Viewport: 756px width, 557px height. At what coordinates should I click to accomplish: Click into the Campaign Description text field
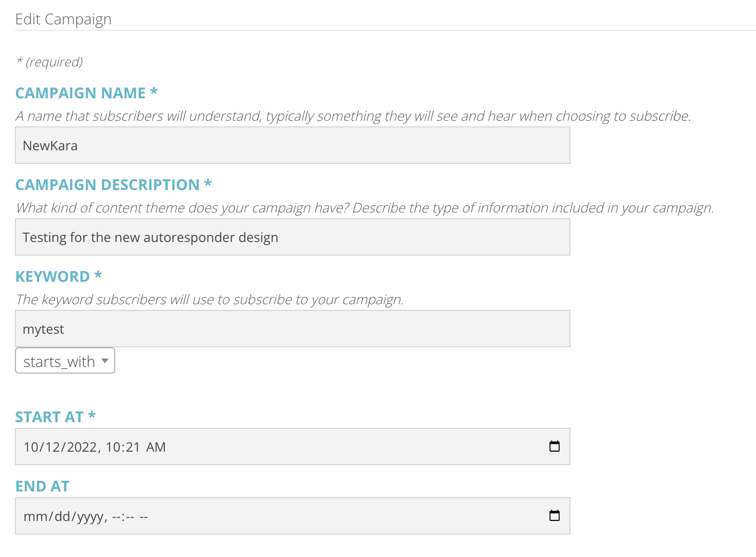click(x=292, y=237)
